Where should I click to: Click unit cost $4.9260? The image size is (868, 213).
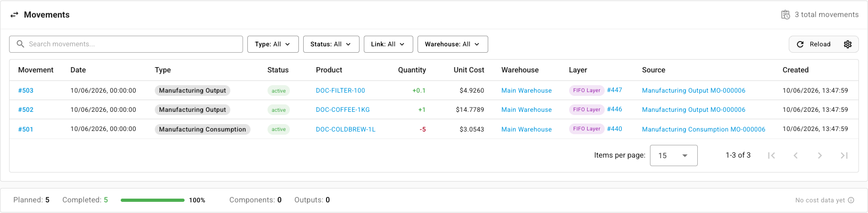coord(472,91)
